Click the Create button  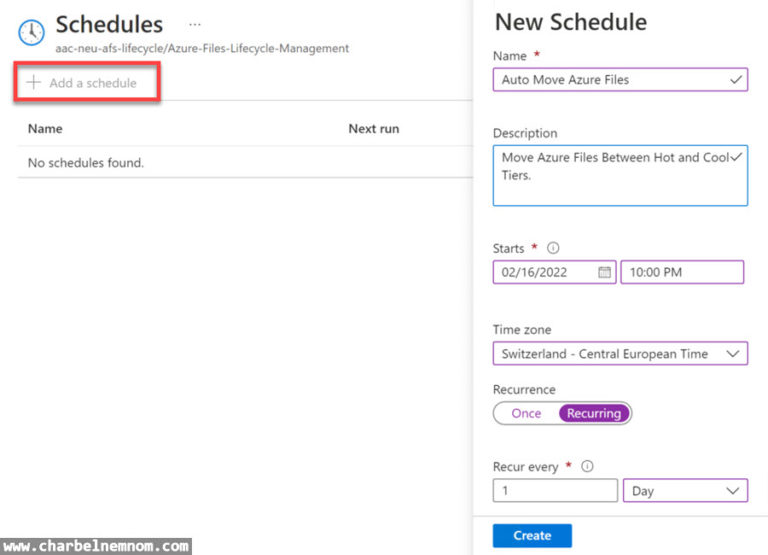click(532, 535)
